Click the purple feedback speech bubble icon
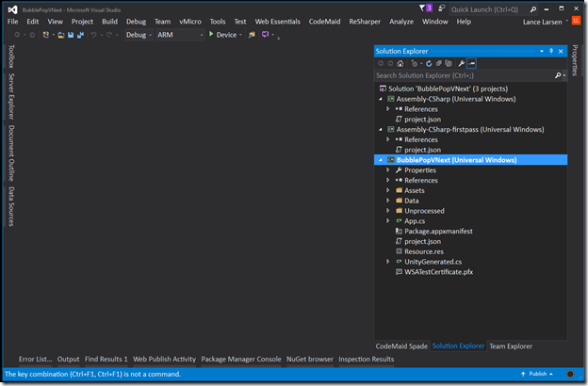 pyautogui.click(x=265, y=35)
